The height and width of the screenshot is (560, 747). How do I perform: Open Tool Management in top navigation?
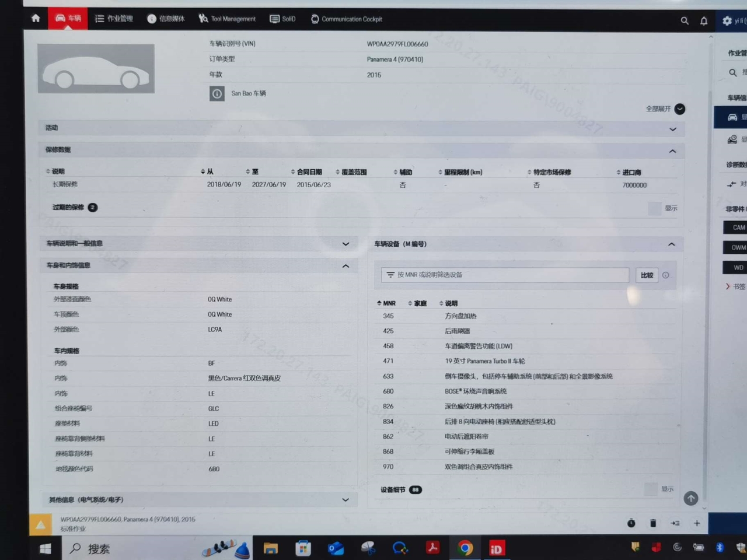click(x=227, y=19)
